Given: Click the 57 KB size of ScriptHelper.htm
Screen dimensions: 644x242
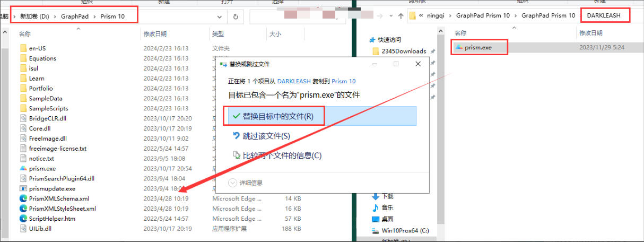Looking at the screenshot, I should tap(293, 219).
